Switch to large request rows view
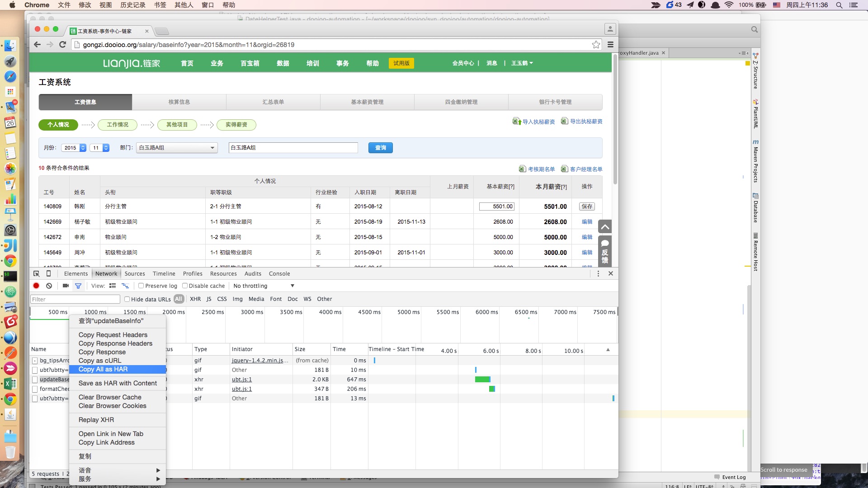Screen dimensions: 868x488 point(113,286)
